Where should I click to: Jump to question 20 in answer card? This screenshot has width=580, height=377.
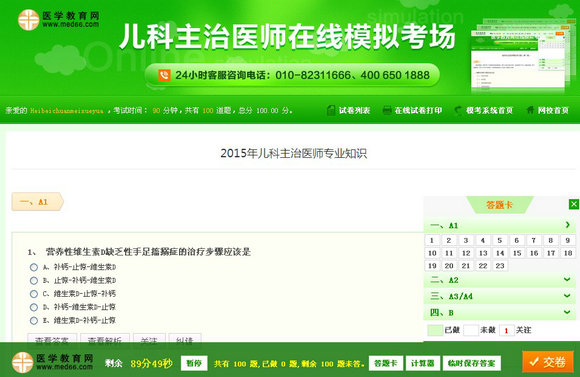tap(449, 266)
